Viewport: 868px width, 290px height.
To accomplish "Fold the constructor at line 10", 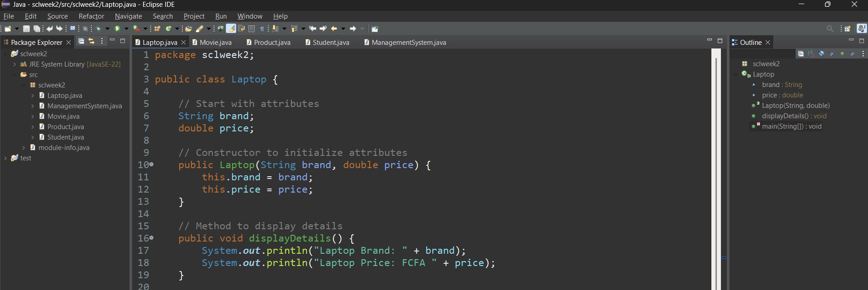I will point(152,164).
